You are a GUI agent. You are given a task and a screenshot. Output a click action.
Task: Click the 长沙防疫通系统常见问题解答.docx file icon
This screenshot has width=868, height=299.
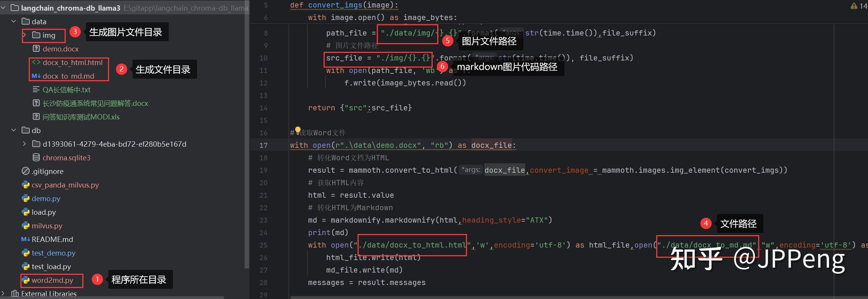coord(36,103)
